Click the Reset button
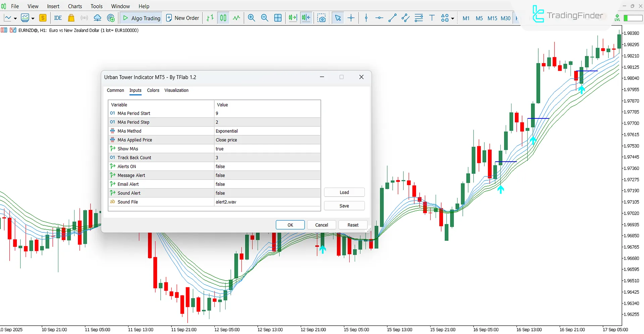 click(x=353, y=225)
